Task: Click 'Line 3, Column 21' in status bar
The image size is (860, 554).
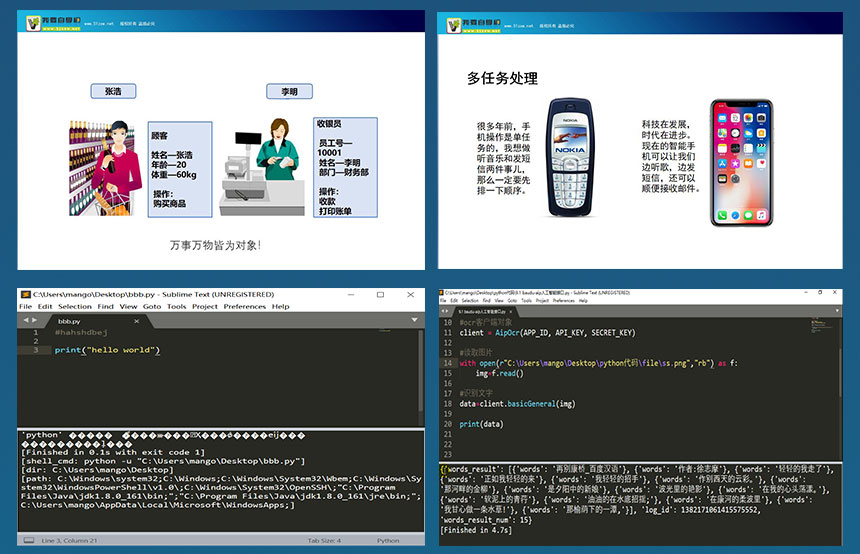Action: [69, 540]
